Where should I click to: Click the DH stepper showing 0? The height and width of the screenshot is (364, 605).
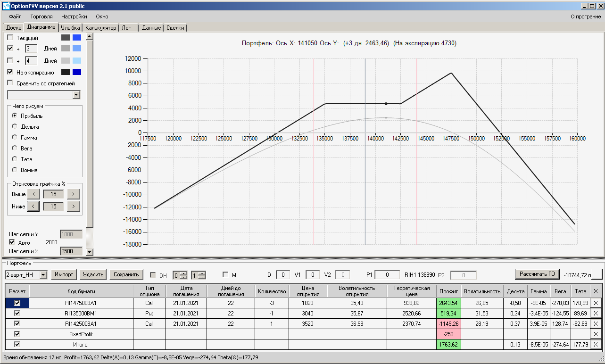pos(180,275)
